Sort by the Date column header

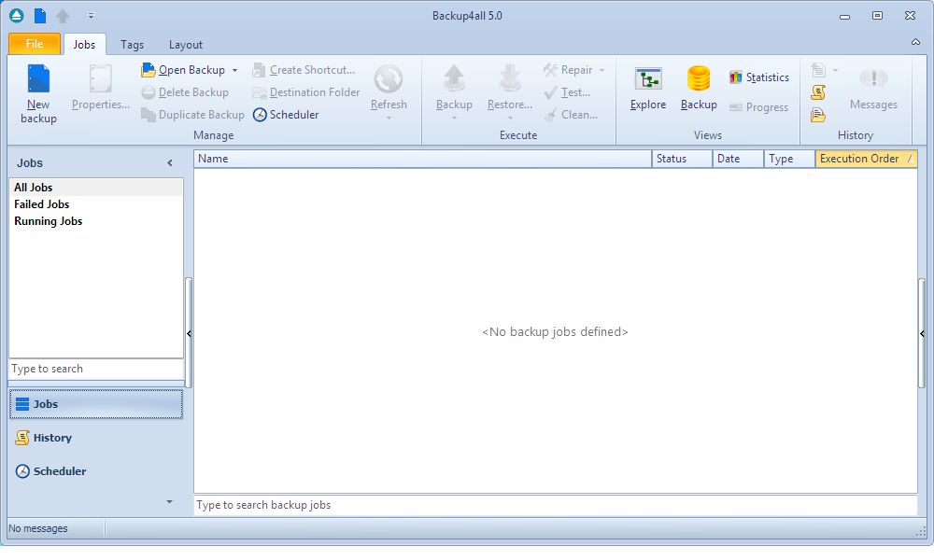pos(739,159)
